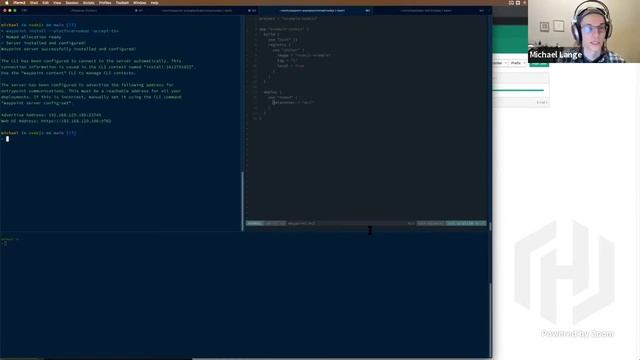Open the Scripts menu
Screen dimensions: 640x360
tap(89, 3)
